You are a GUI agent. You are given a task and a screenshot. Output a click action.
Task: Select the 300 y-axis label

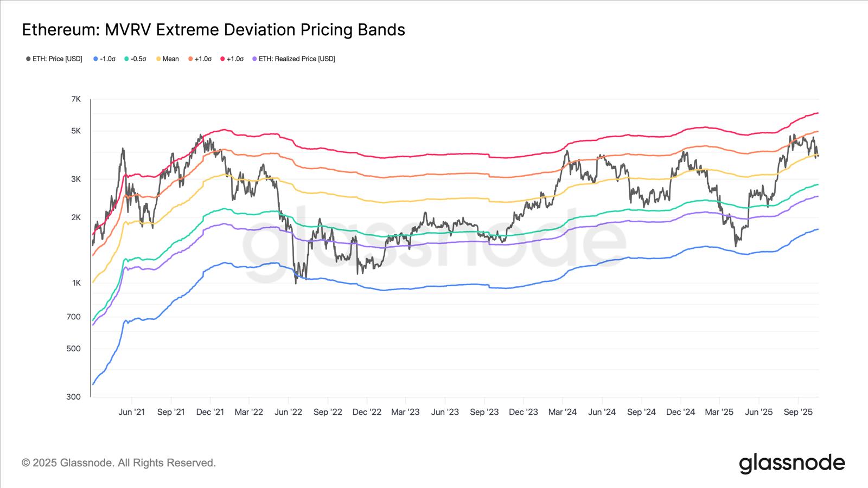click(74, 396)
